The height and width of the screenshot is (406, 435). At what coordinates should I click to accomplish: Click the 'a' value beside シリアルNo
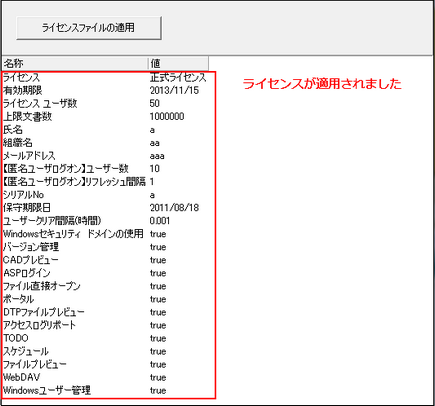coord(152,195)
